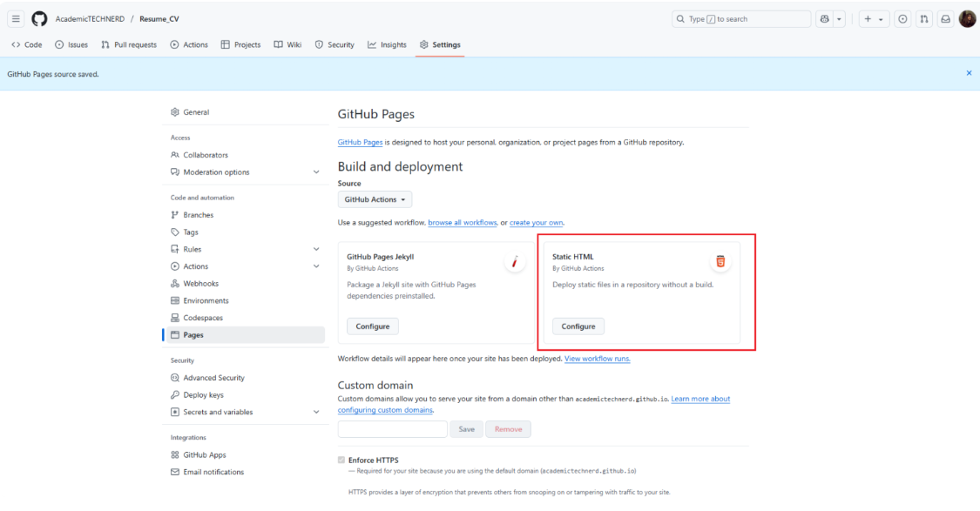Click the GitHub octocat logo
The image size is (980, 511).
(39, 19)
